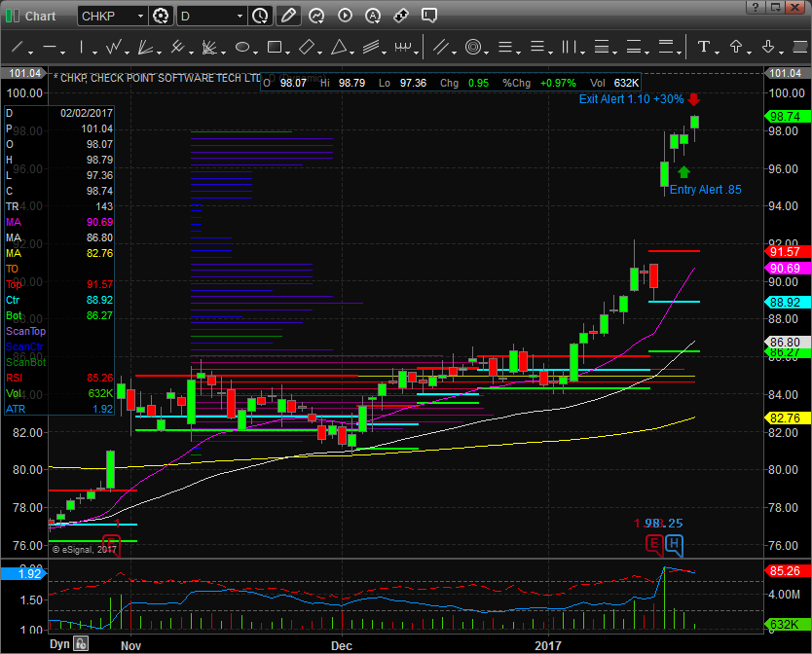Click the cyan 88.92 Ctr price tag

(x=787, y=303)
